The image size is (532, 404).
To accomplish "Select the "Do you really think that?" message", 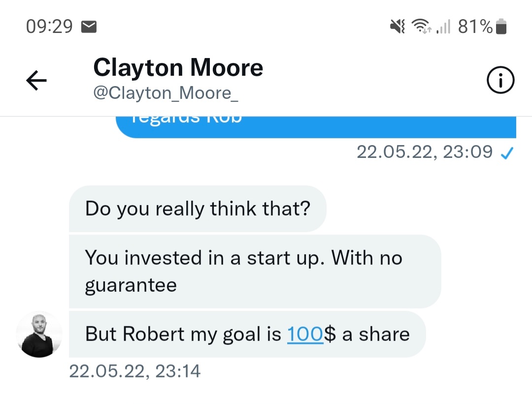I will (x=197, y=209).
